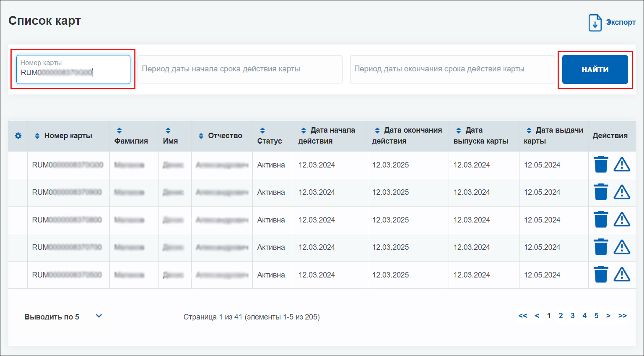Click warning triangle for card ending 500
644x356 pixels.
(622, 275)
